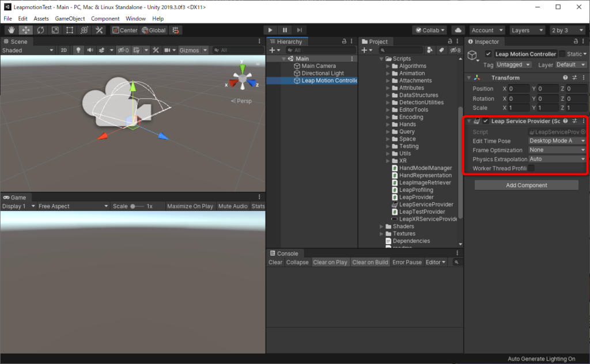Select the Rect tool
The width and height of the screenshot is (590, 364).
[x=70, y=30]
